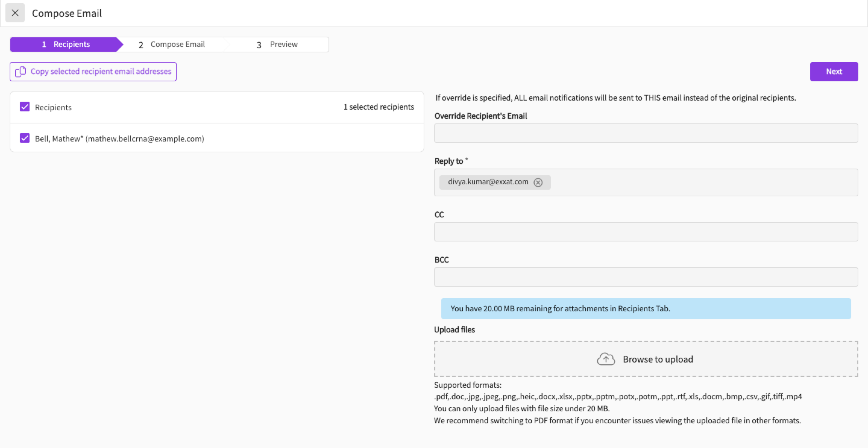Viewport: 868px width, 448px height.
Task: Click into the CC field
Action: pyautogui.click(x=646, y=232)
